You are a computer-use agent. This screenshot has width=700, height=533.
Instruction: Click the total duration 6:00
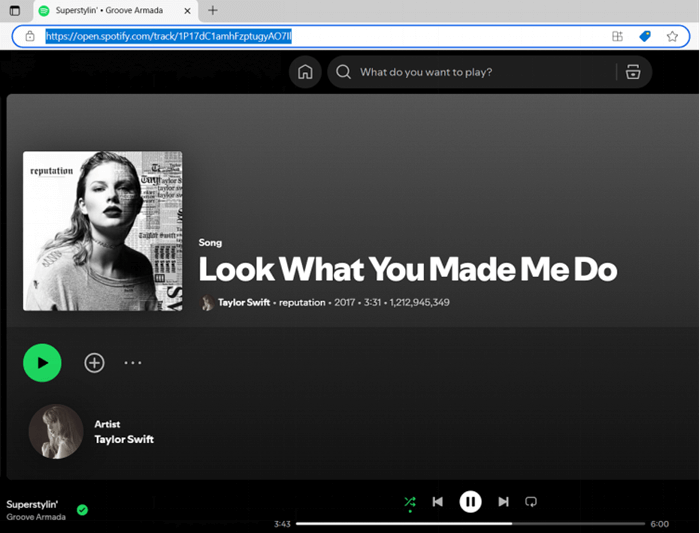point(659,524)
